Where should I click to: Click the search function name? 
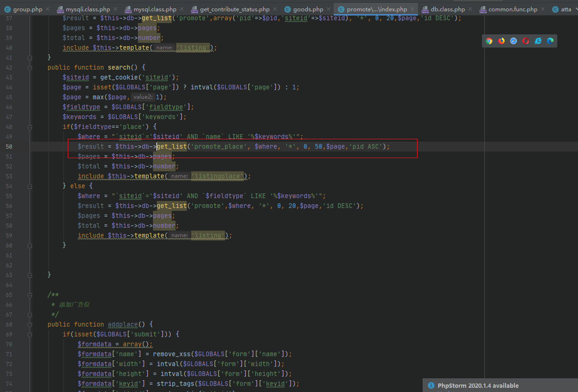tap(119, 67)
